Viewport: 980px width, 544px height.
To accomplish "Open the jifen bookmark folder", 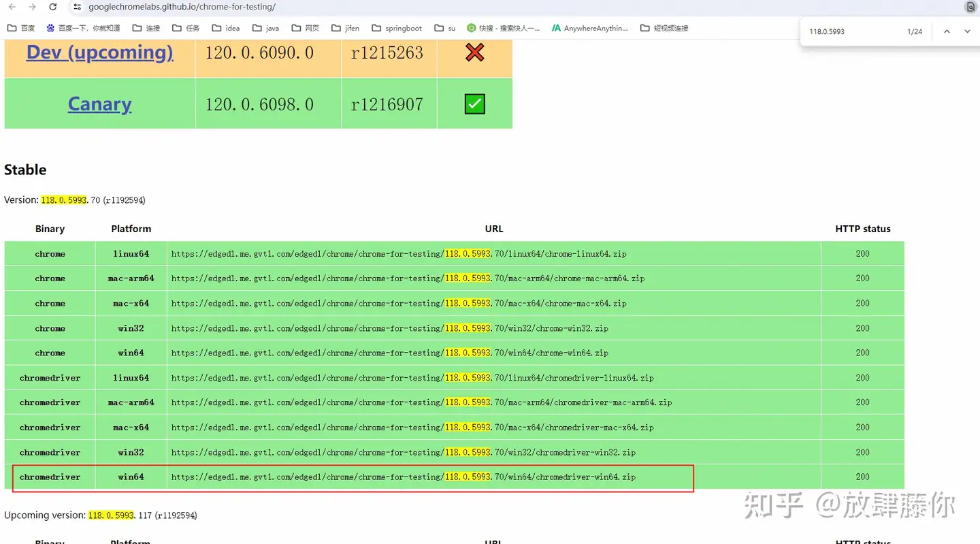I will [346, 28].
